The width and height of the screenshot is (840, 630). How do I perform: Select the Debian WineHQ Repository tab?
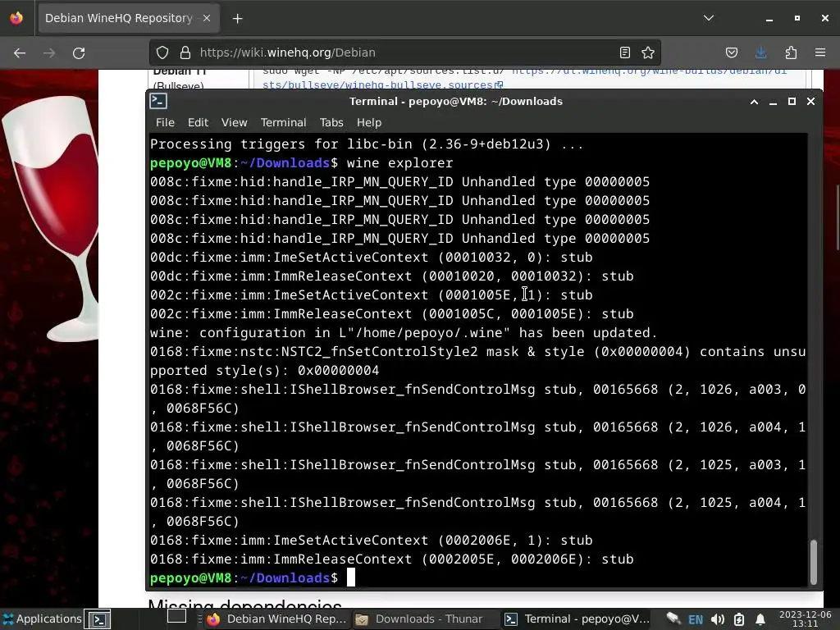point(129,19)
